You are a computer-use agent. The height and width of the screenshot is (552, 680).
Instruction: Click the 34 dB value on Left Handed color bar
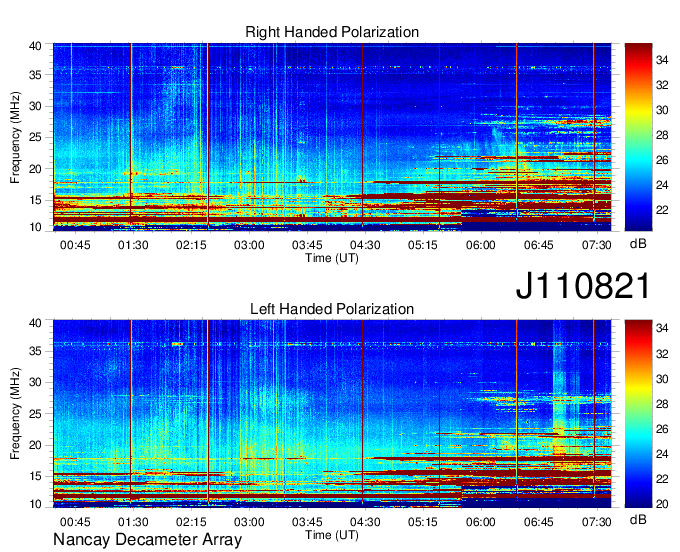click(x=662, y=328)
